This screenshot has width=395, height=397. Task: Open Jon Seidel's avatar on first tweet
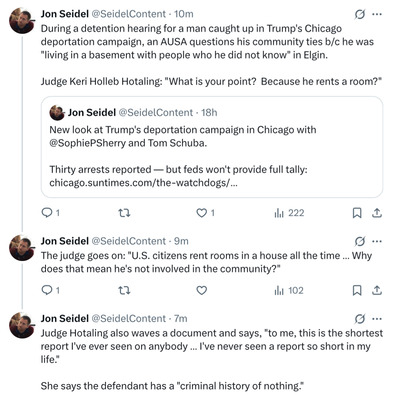pyautogui.click(x=22, y=20)
